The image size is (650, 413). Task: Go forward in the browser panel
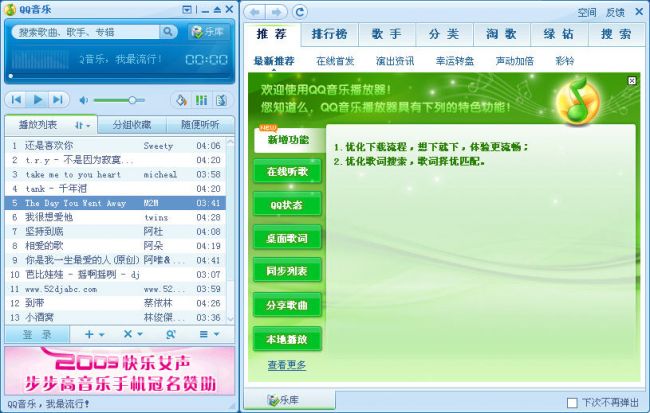[x=276, y=12]
